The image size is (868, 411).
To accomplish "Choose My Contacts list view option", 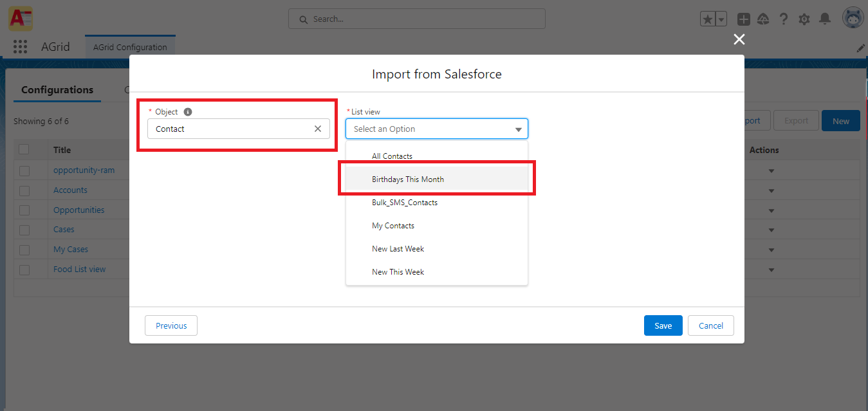I will click(437, 226).
